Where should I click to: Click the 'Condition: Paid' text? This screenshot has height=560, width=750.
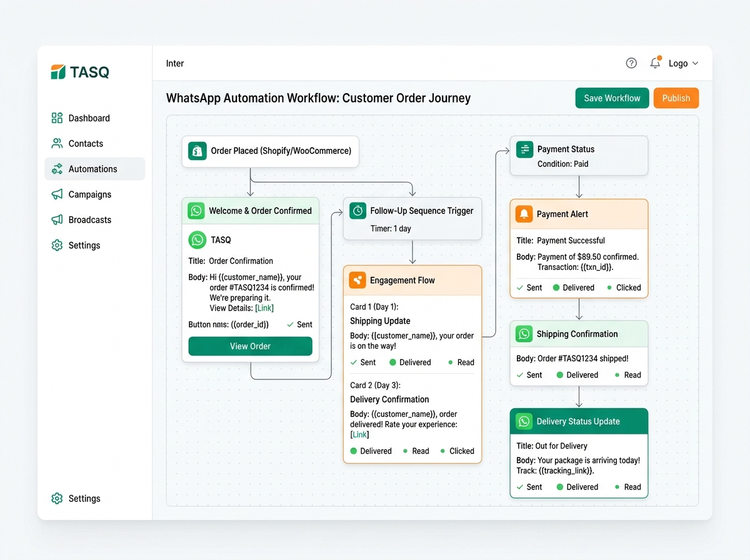[562, 164]
